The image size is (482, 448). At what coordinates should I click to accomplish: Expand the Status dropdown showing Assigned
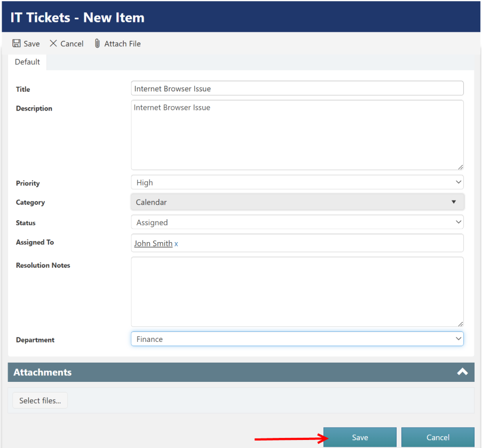[x=297, y=222]
